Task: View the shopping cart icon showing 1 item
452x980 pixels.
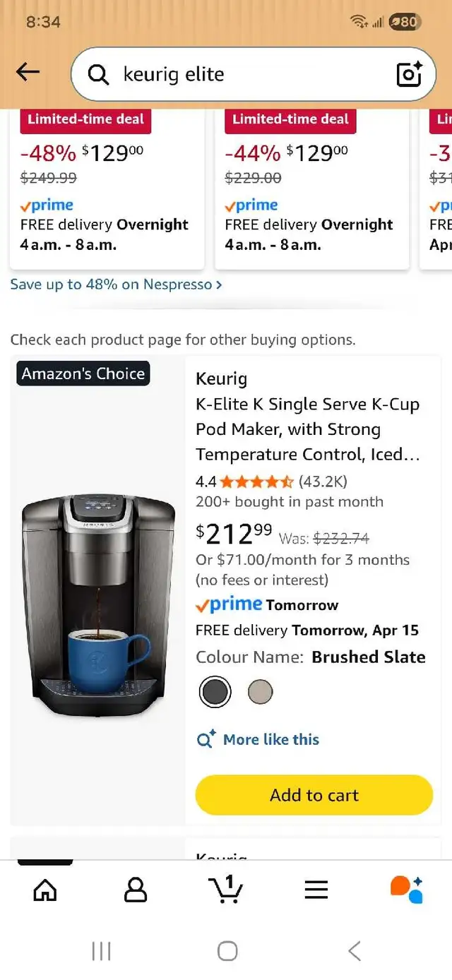Action: 226,890
